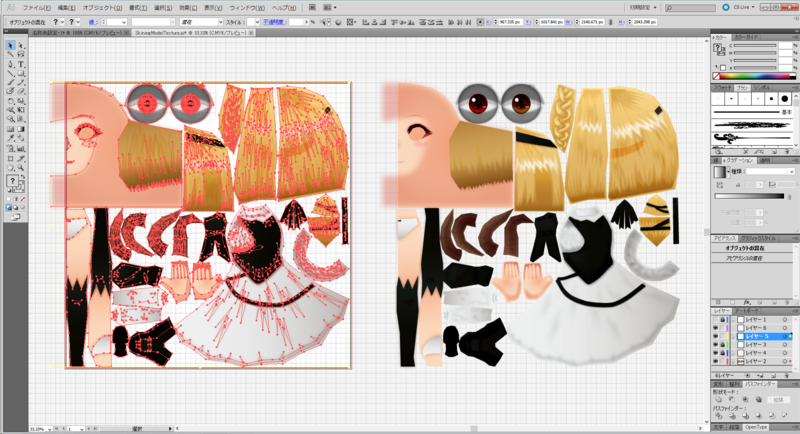This screenshot has width=800, height=434.
Task: Click the CMYK color spectrum bar
Action: [x=754, y=76]
